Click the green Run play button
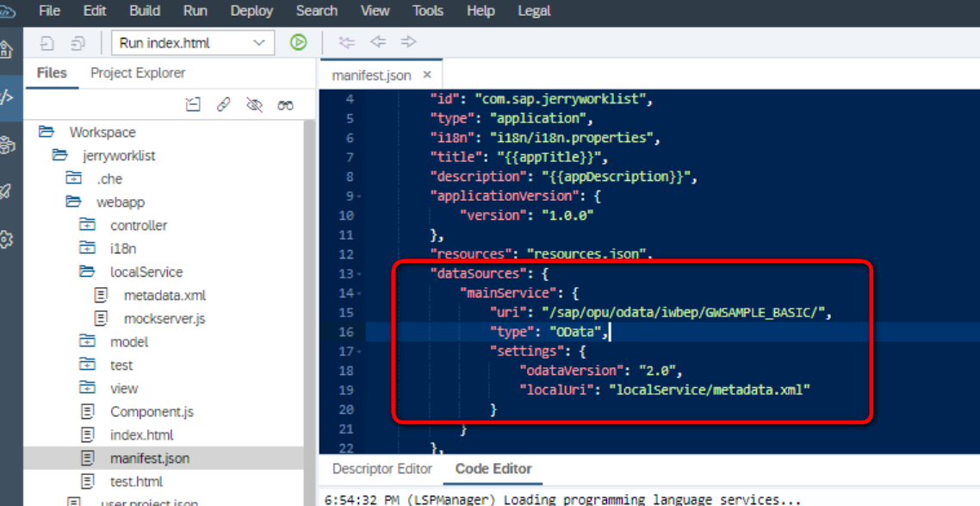Viewport: 980px width, 506px height. (298, 42)
